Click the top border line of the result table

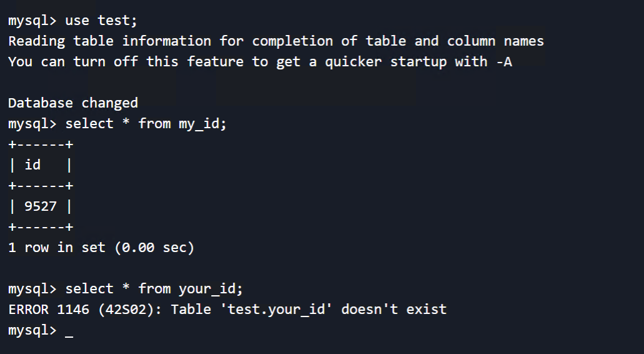tap(41, 144)
